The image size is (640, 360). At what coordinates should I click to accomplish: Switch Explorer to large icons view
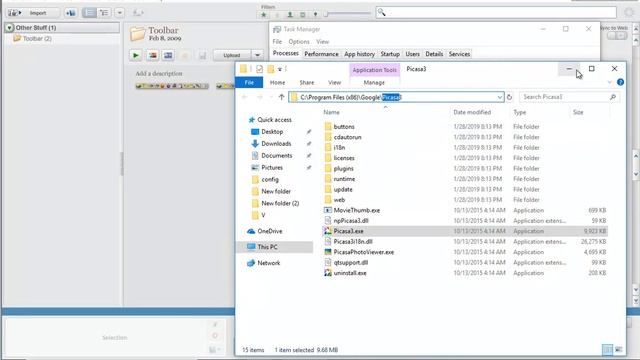point(618,349)
